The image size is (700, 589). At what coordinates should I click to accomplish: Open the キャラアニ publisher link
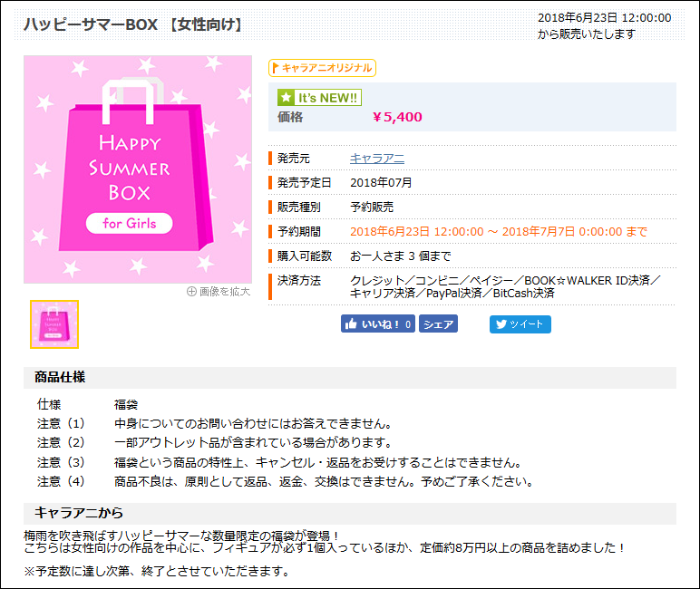377,159
